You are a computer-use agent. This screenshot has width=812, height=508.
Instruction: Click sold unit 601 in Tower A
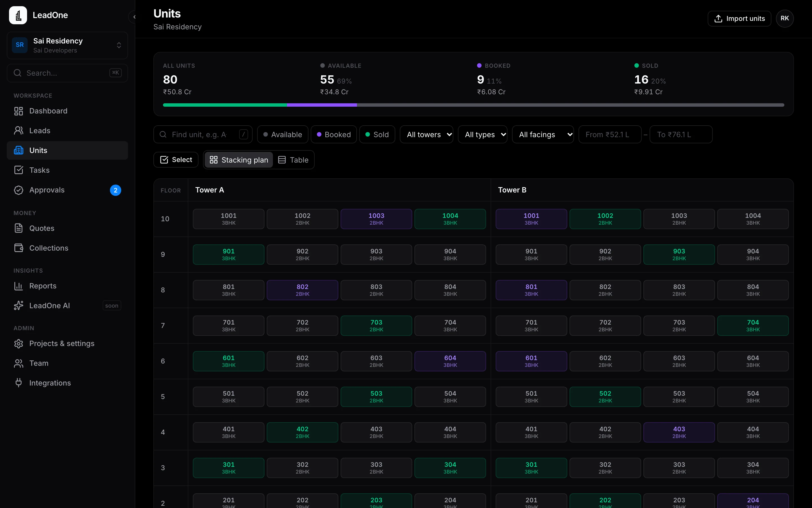(228, 361)
